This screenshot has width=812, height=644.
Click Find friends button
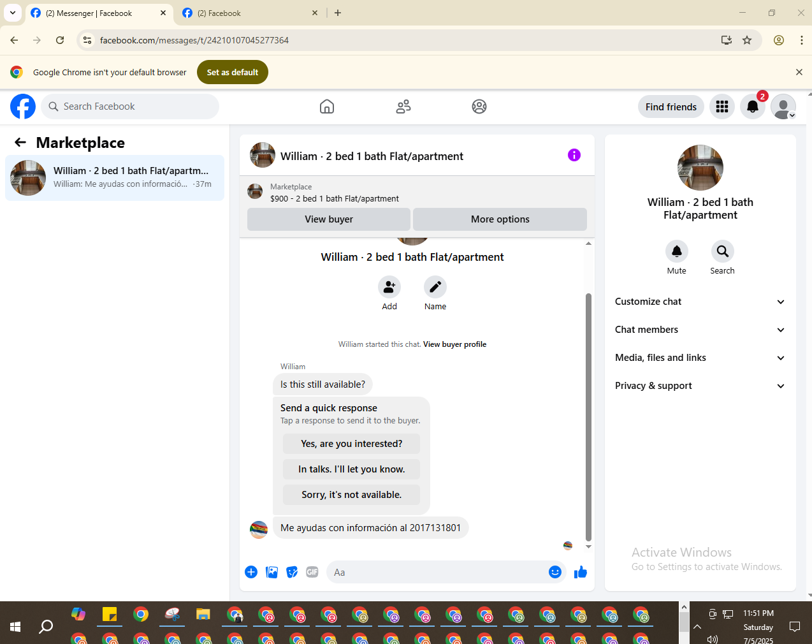pyautogui.click(x=671, y=106)
